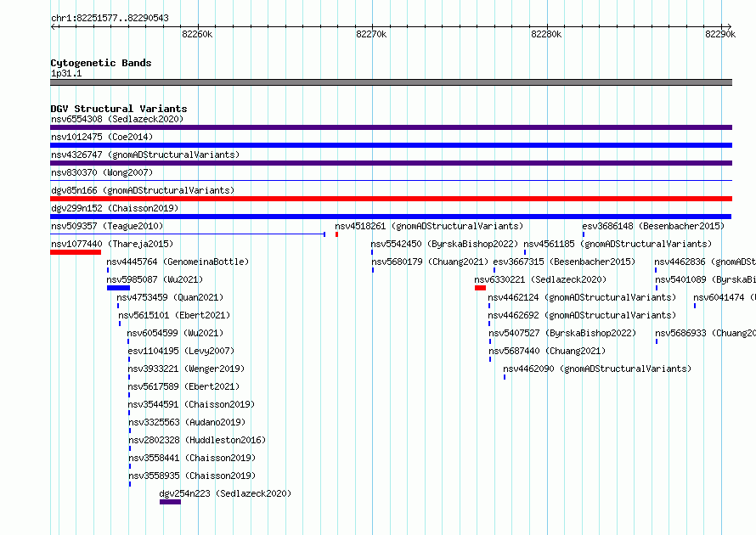Open the nsv6330221 (Sedlazeck2020) label

(x=540, y=279)
